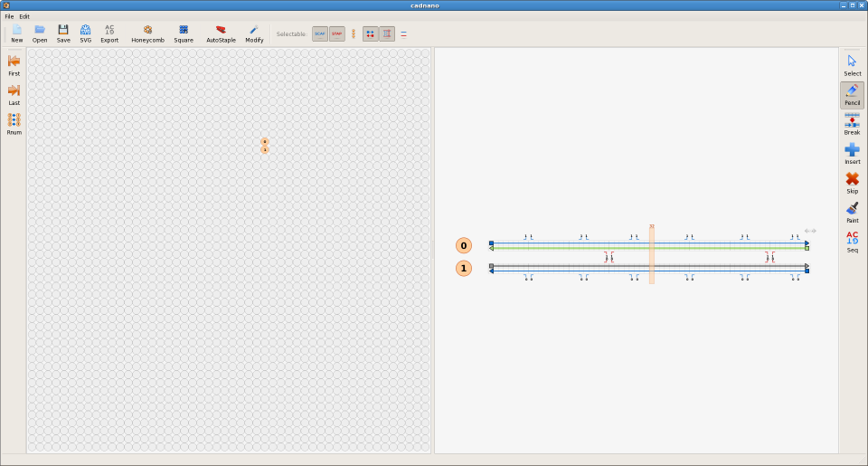This screenshot has height=466, width=868.
Task: Activate the Skip tool
Action: pos(852,183)
